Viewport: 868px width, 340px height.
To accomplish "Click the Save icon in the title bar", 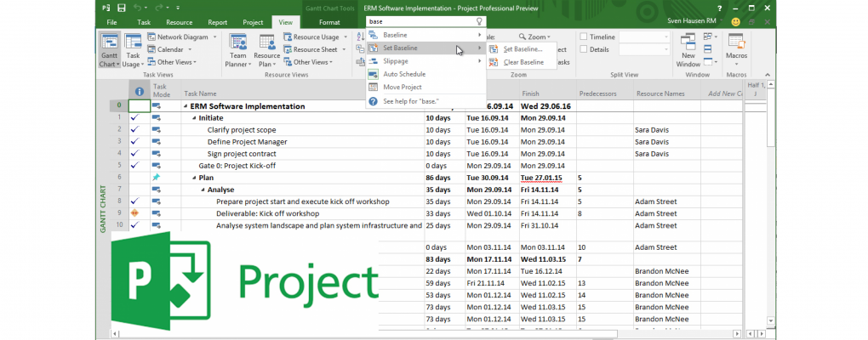I will pyautogui.click(x=122, y=8).
